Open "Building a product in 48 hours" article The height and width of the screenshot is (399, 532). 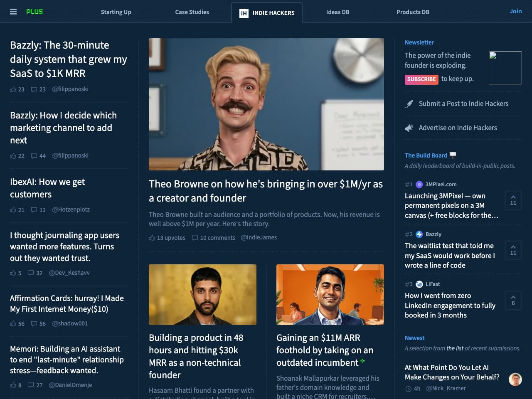(x=196, y=356)
